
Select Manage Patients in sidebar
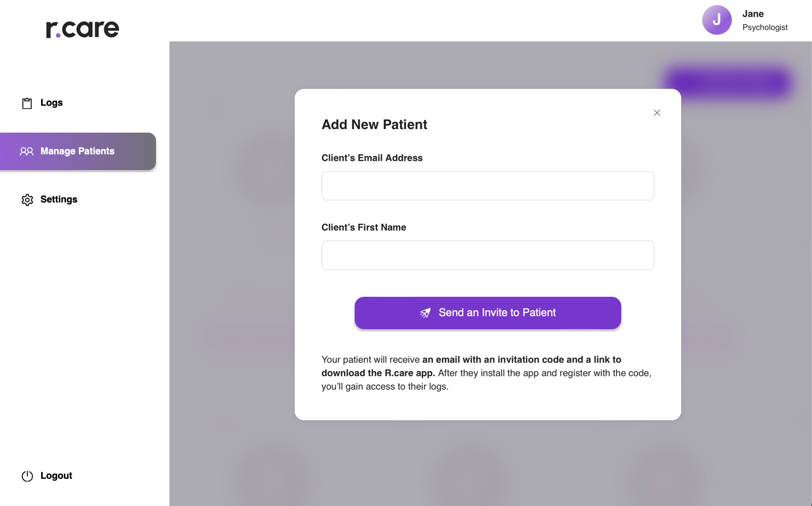78,151
